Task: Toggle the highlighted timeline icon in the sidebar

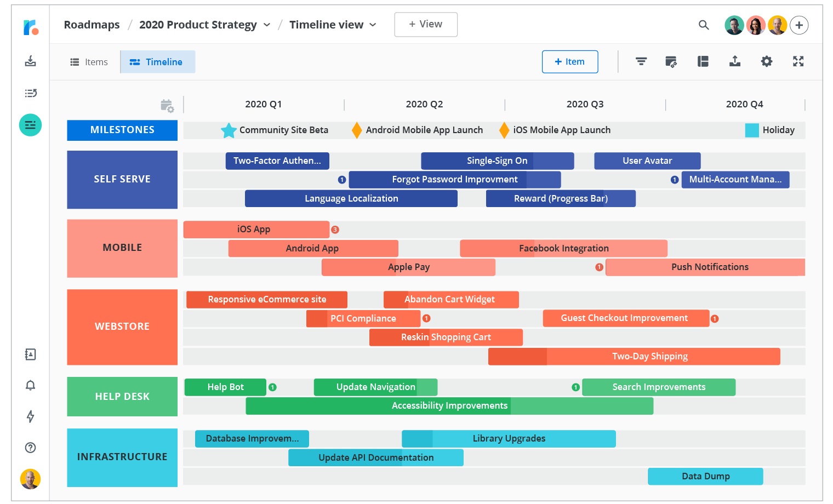Action: point(30,125)
